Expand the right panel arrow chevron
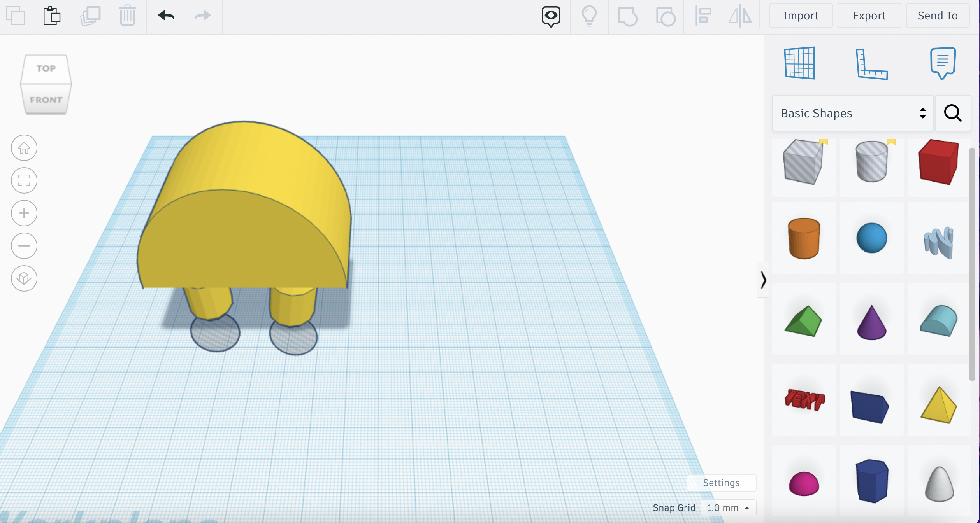The image size is (980, 523). [762, 280]
